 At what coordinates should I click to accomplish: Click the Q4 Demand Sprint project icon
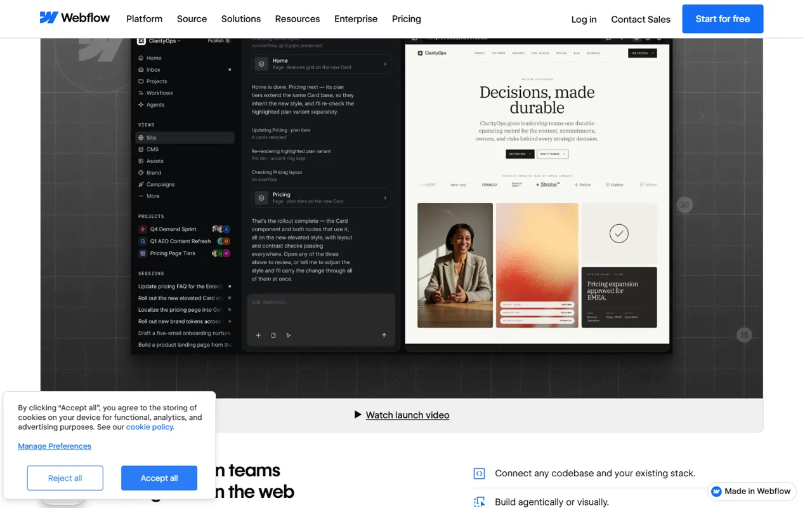point(143,229)
